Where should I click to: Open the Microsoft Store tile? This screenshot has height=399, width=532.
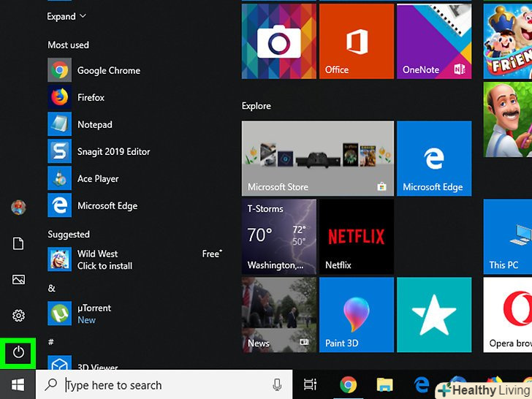click(317, 159)
